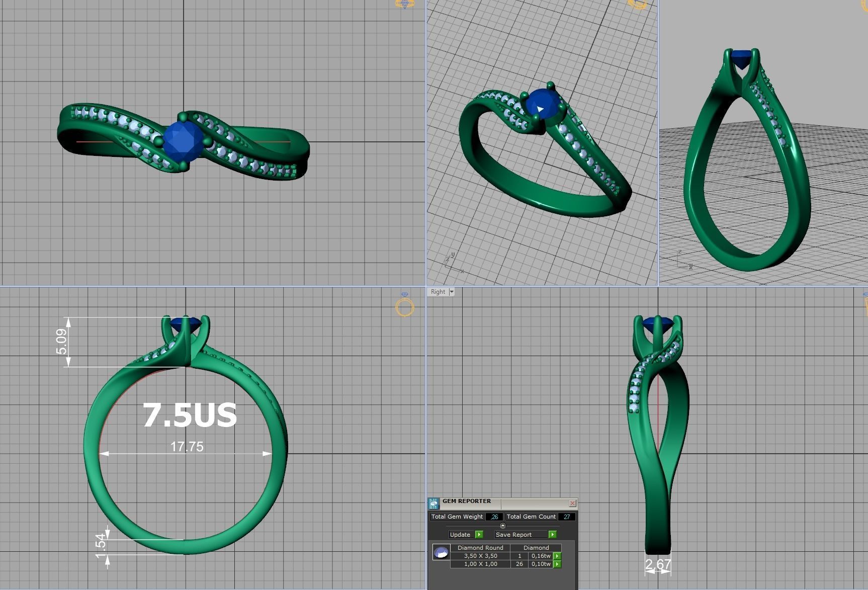868x590 pixels.
Task: Click the Total Gem Count value field
Action: (x=567, y=517)
